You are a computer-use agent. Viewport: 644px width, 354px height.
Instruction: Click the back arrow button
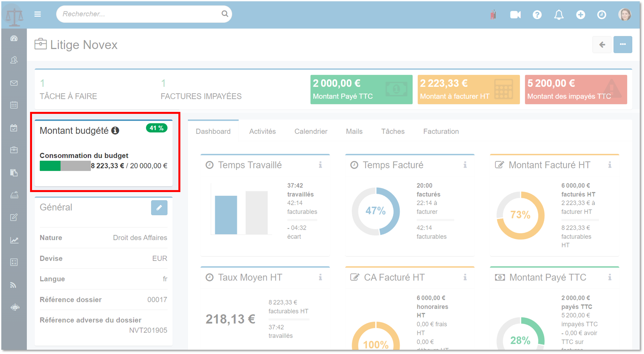coord(602,44)
